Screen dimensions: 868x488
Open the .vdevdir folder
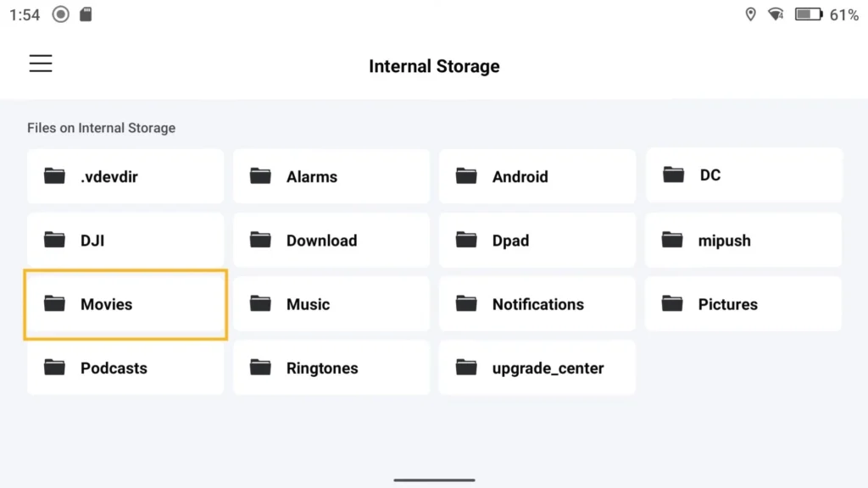(125, 176)
